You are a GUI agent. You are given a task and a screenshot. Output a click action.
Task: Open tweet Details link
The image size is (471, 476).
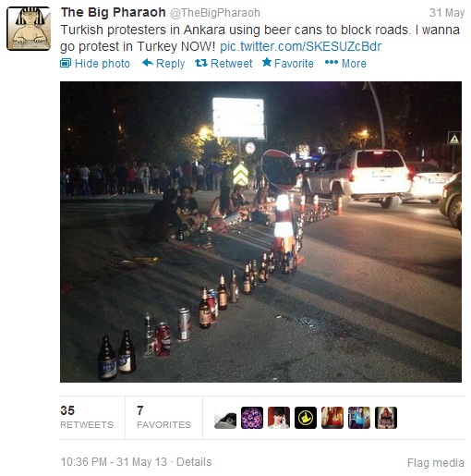(x=194, y=462)
